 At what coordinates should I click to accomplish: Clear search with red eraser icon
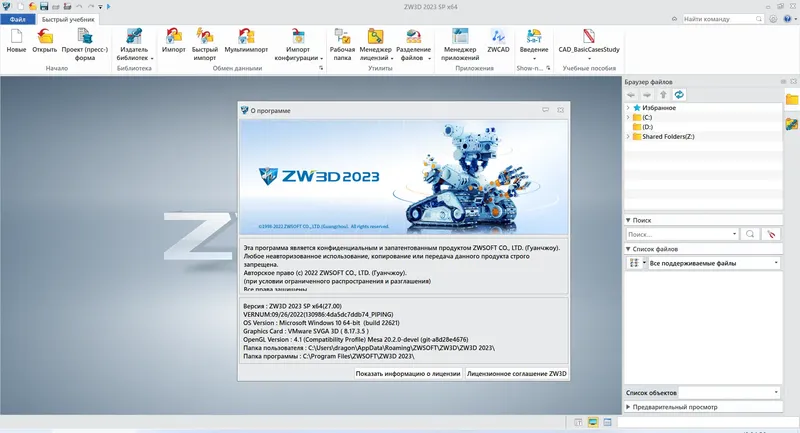(771, 234)
